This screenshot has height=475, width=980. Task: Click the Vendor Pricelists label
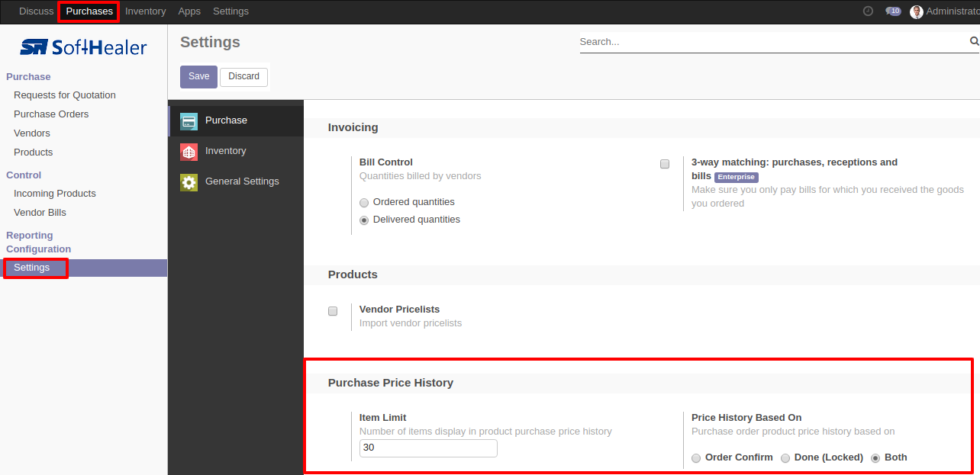399,310
